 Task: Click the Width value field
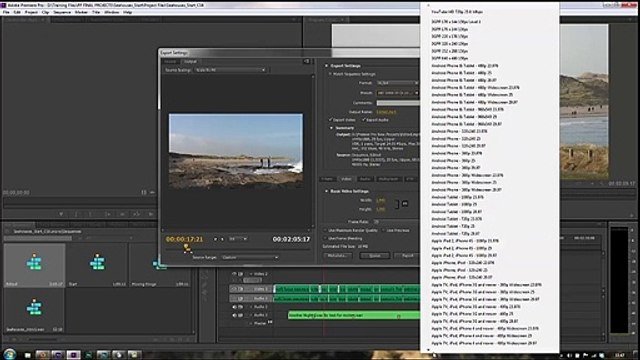coord(380,200)
